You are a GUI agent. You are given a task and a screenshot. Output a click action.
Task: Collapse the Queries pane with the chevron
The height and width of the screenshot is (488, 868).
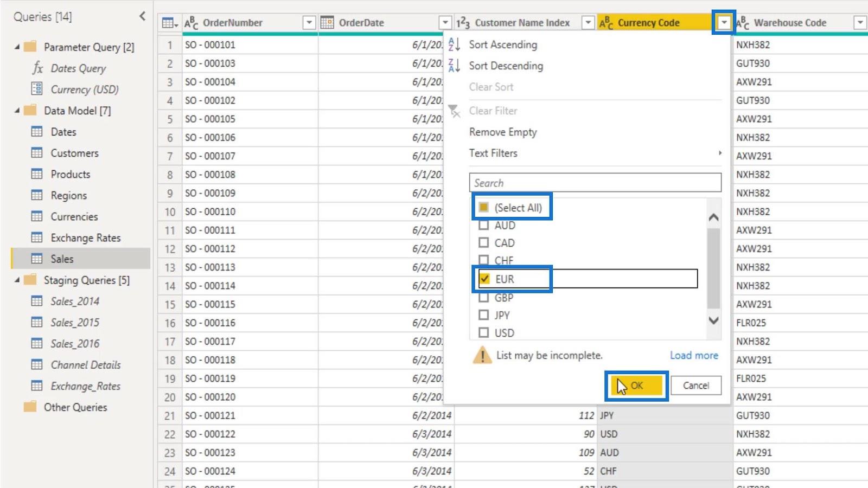(x=142, y=16)
